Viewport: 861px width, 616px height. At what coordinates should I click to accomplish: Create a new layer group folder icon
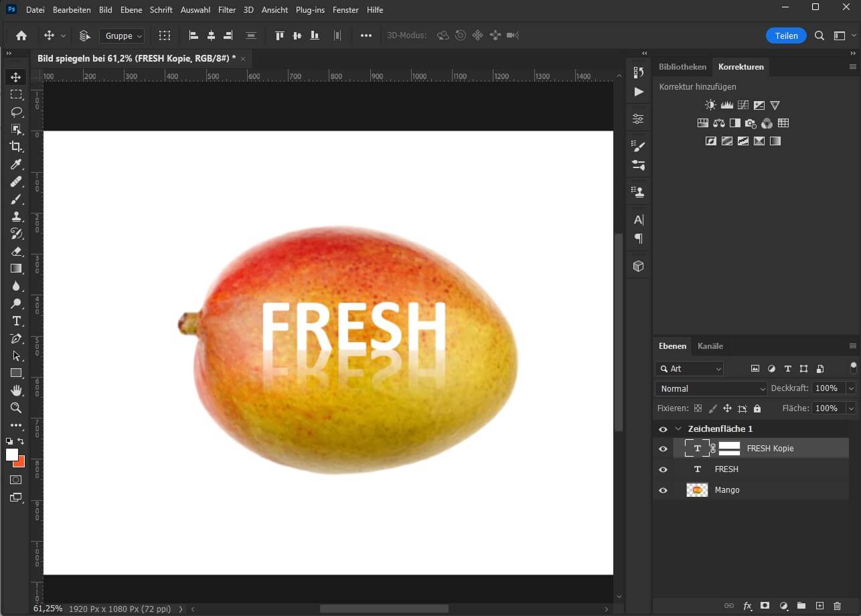[802, 605]
